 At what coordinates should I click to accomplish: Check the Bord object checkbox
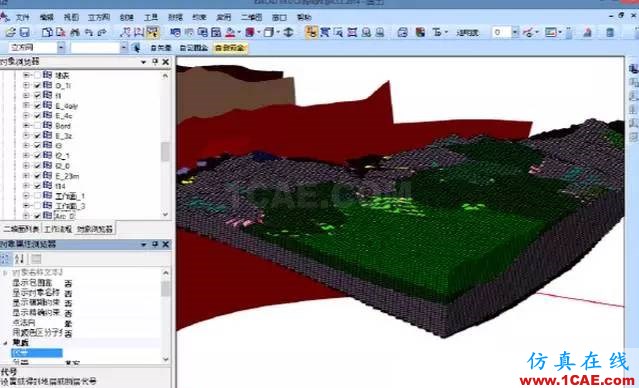pyautogui.click(x=37, y=126)
